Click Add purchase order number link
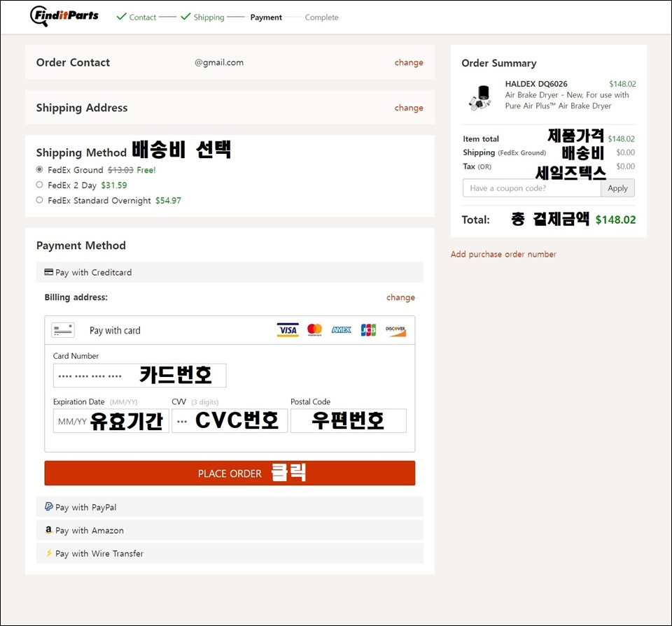 click(503, 255)
